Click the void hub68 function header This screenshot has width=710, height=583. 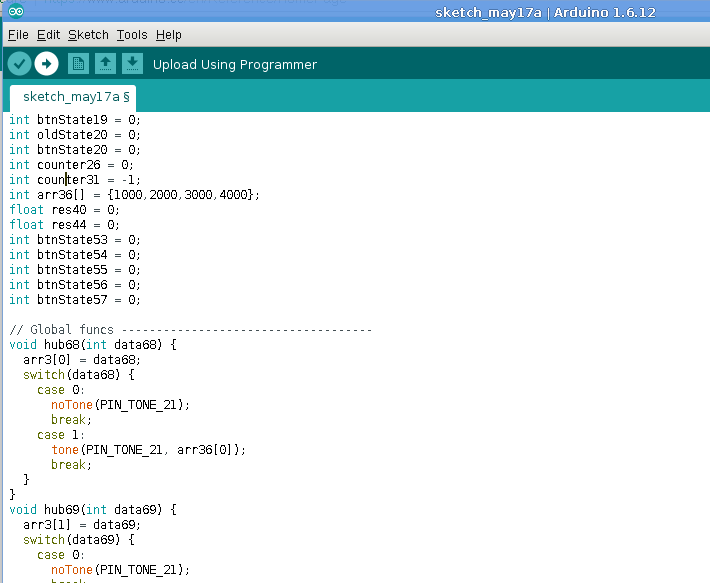point(92,345)
